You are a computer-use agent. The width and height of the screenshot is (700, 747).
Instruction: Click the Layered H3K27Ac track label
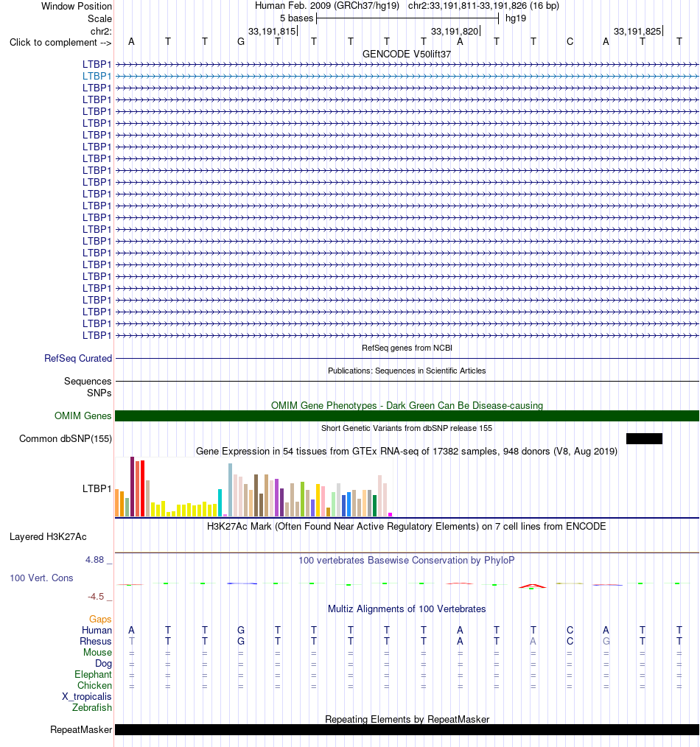pos(48,537)
